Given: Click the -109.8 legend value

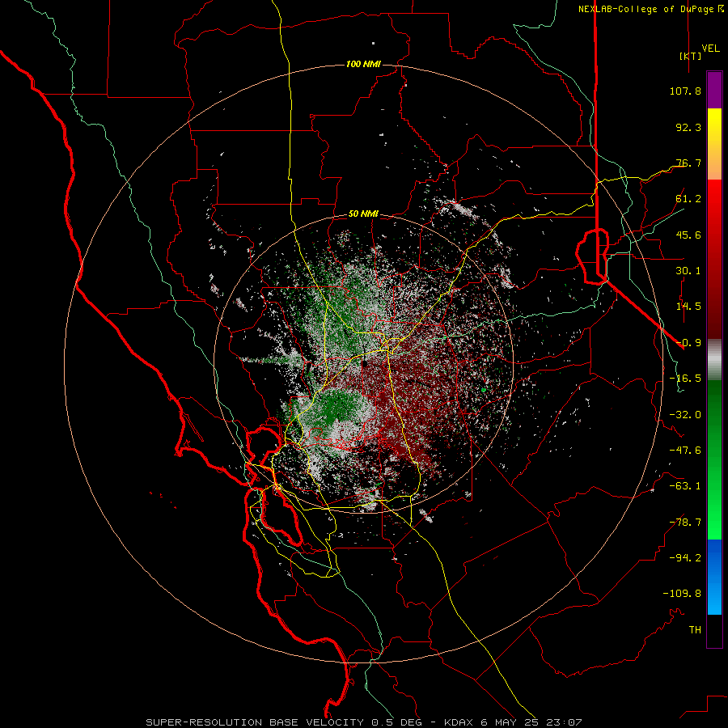Looking at the screenshot, I should [682, 594].
